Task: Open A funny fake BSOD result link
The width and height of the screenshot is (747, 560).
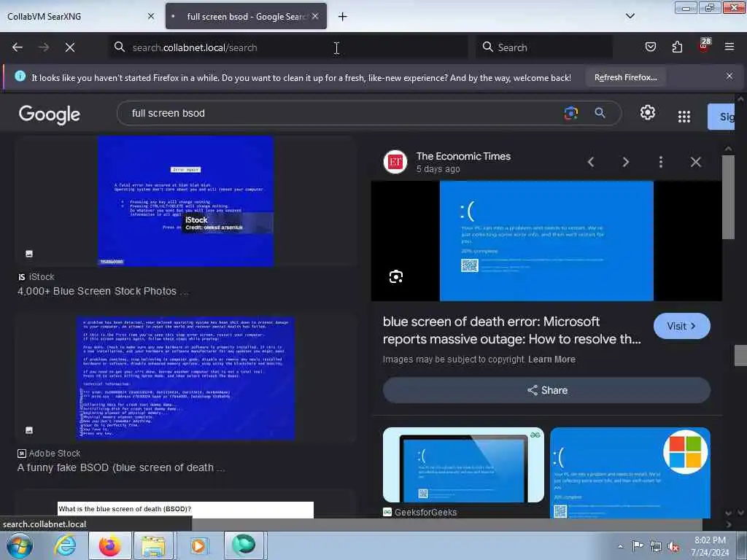Action: click(x=121, y=467)
